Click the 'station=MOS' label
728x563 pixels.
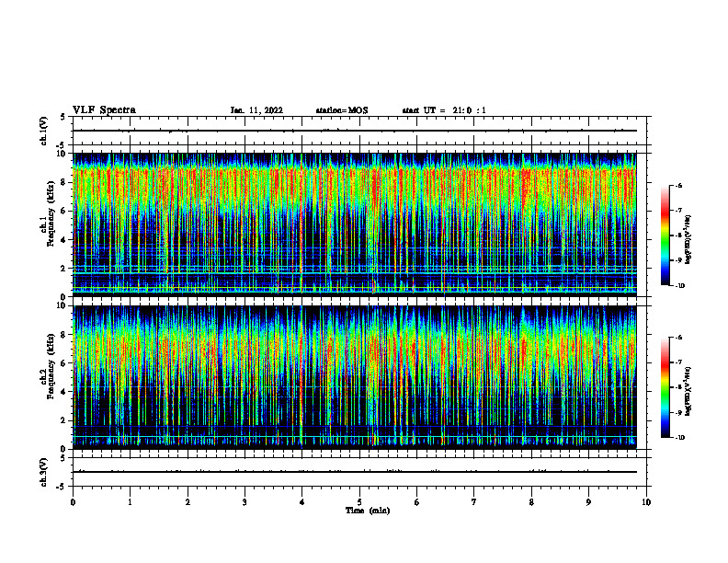coord(342,110)
